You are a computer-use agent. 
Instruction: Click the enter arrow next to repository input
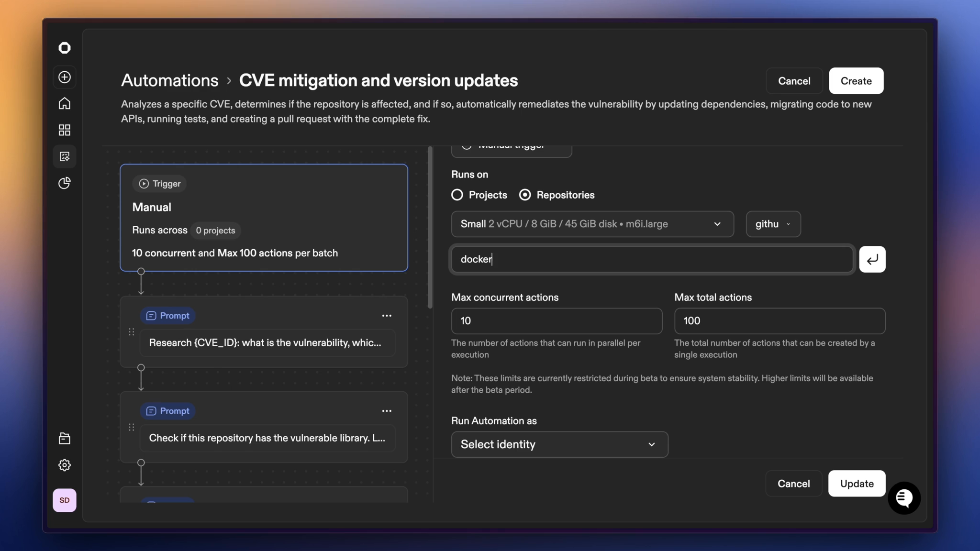(872, 259)
